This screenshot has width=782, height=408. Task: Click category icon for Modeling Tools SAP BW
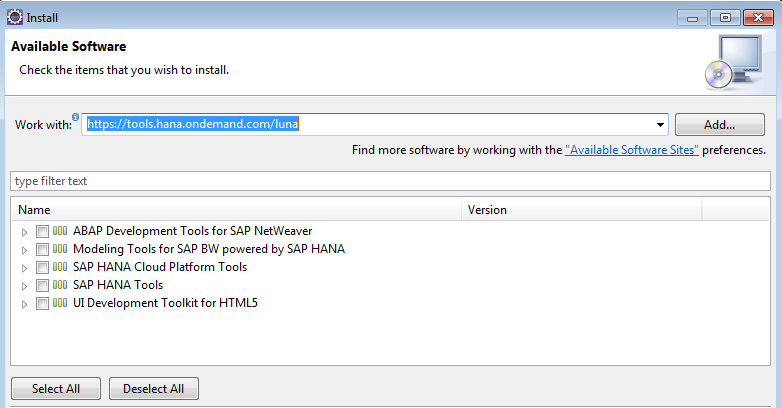tap(60, 249)
